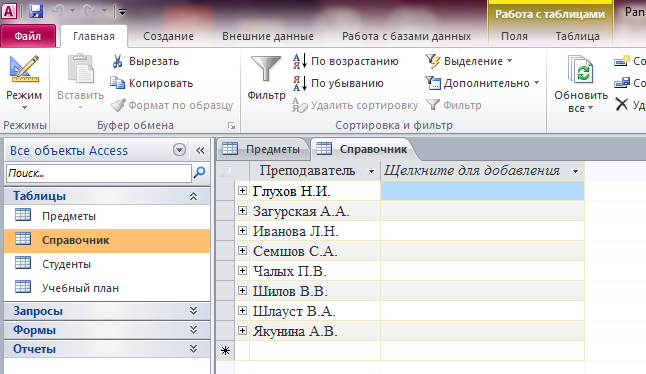Collapse the Таблицы group

pos(193,196)
